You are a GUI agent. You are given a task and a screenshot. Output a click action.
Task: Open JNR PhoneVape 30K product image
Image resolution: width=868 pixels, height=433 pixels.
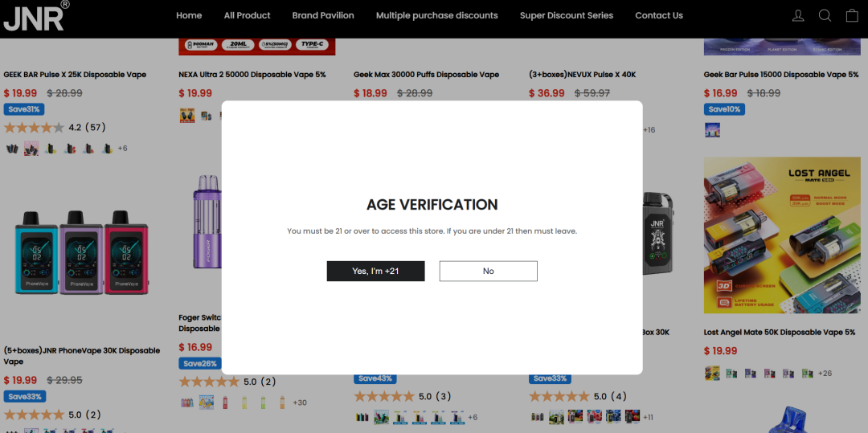[82, 251]
